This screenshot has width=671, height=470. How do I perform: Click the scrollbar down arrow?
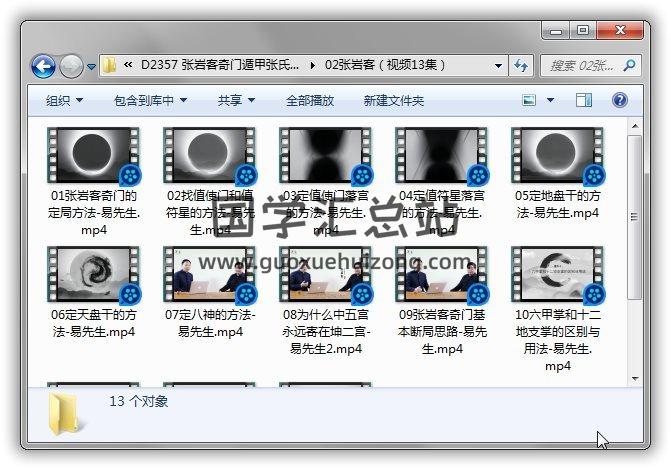tap(635, 379)
